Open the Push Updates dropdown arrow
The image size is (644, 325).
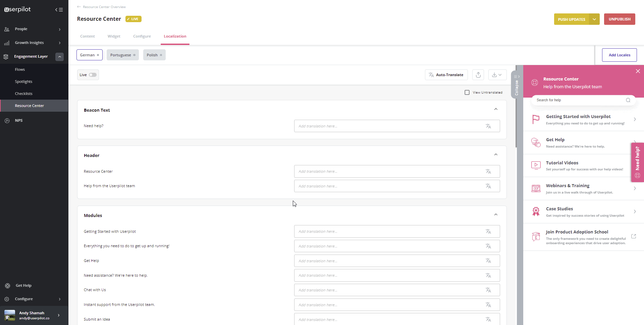pos(594,19)
